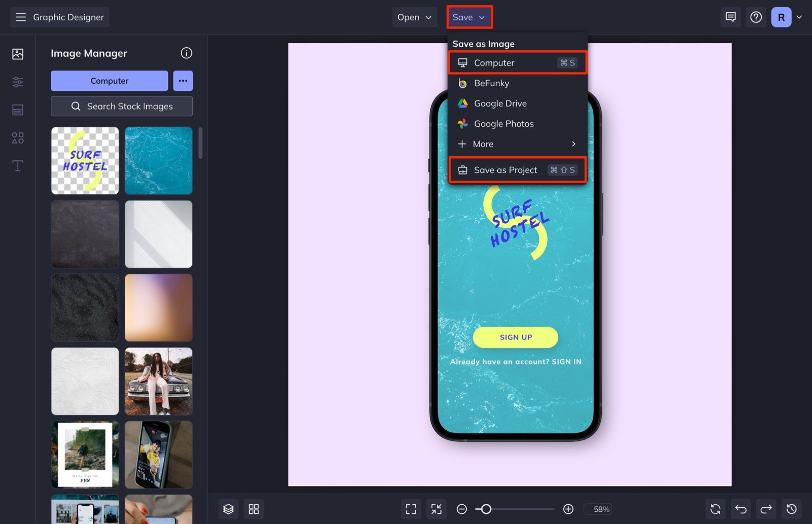Screen dimensions: 812x524
Task: Open the Graphics panel with shapes icon
Action: coord(17,137)
